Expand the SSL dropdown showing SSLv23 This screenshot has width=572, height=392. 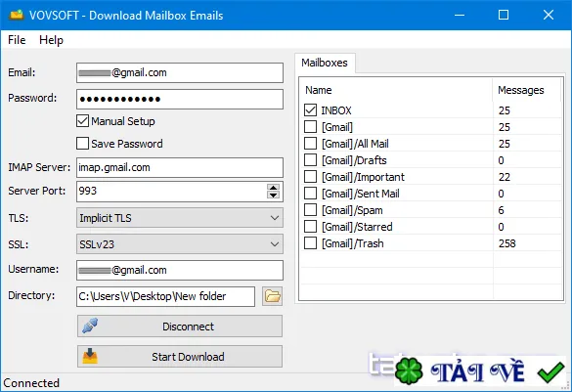(180, 244)
